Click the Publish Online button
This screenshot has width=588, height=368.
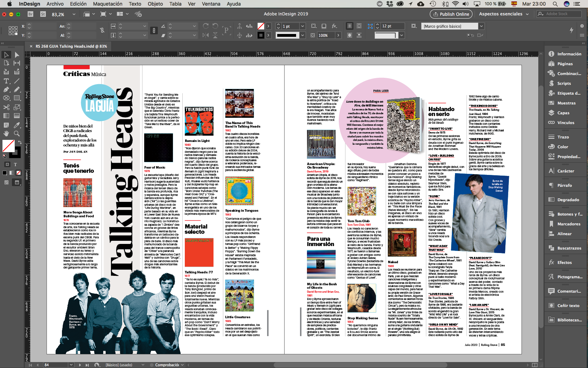(x=451, y=14)
